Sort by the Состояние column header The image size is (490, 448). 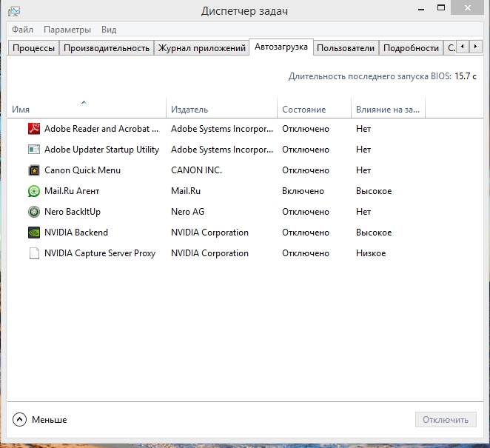[x=303, y=110]
